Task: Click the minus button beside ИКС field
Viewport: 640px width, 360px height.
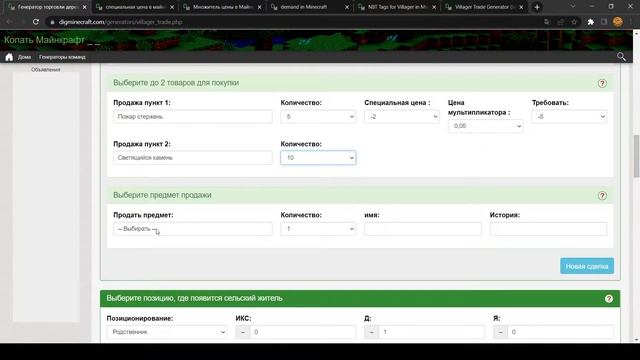Action: click(x=243, y=332)
